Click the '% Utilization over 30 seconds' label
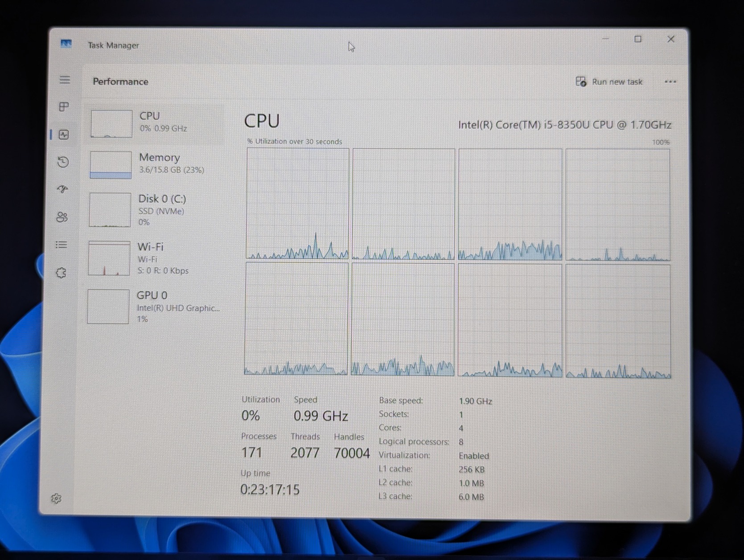The width and height of the screenshot is (744, 560). coord(295,142)
